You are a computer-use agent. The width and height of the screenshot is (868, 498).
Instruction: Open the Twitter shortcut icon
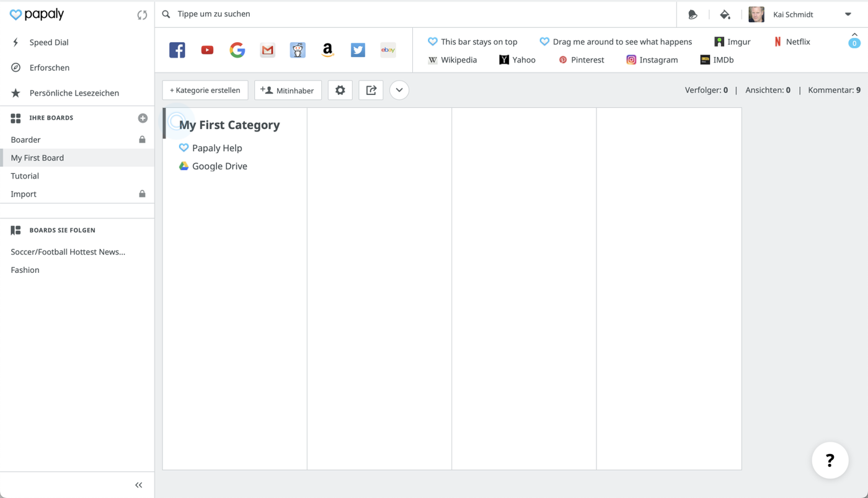358,50
